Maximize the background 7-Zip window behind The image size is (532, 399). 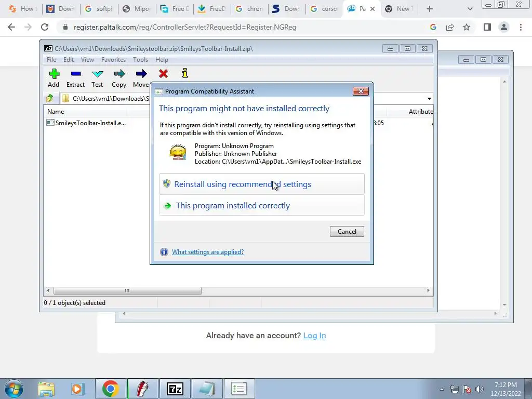point(483,59)
